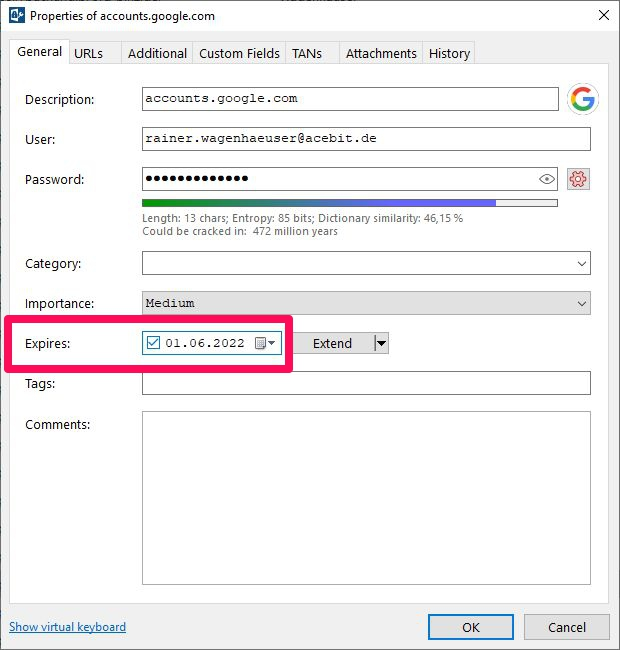Close the Properties dialog window
The height and width of the screenshot is (650, 620).
coord(604,15)
